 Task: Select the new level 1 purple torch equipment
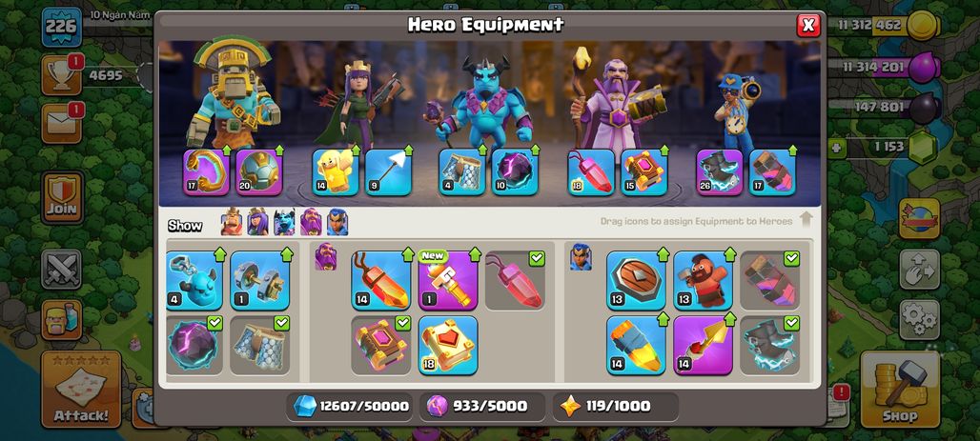tap(447, 280)
